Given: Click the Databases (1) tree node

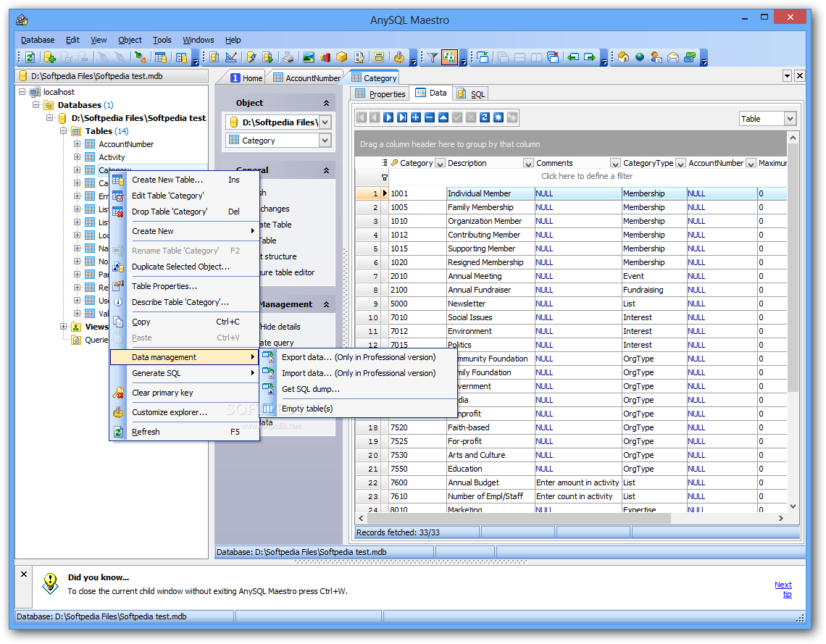Looking at the screenshot, I should 85,105.
